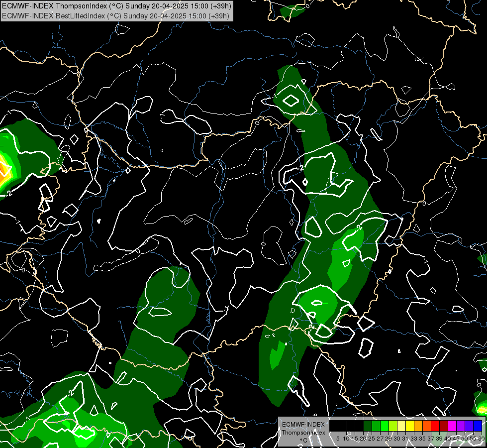487x448 pixels.
Task: Click the dark green 20-25 legend swatch
Action: pyautogui.click(x=368, y=426)
